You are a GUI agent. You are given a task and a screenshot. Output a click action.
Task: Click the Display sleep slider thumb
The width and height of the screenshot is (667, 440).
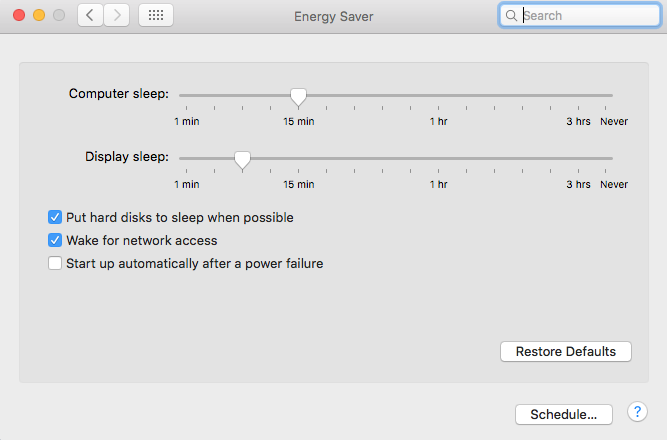pyautogui.click(x=242, y=160)
